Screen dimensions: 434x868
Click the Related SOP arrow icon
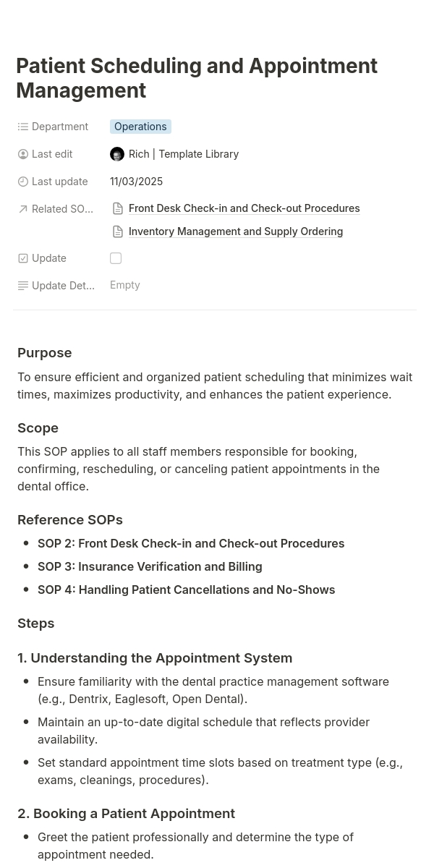point(23,209)
